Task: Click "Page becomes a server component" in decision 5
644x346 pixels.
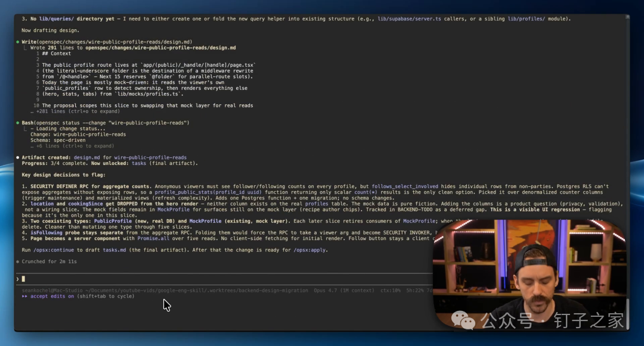Action: click(x=75, y=238)
